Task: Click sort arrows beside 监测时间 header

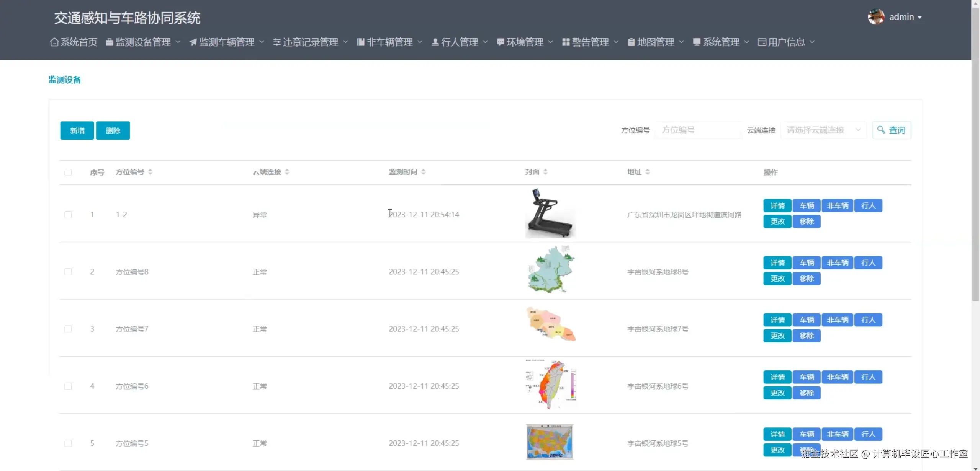Action: tap(423, 172)
